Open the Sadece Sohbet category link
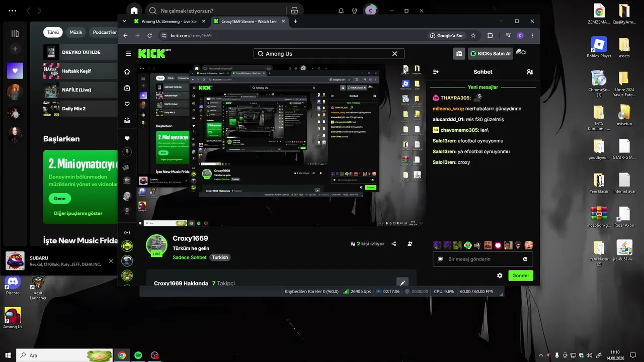644x362 pixels. pyautogui.click(x=190, y=257)
